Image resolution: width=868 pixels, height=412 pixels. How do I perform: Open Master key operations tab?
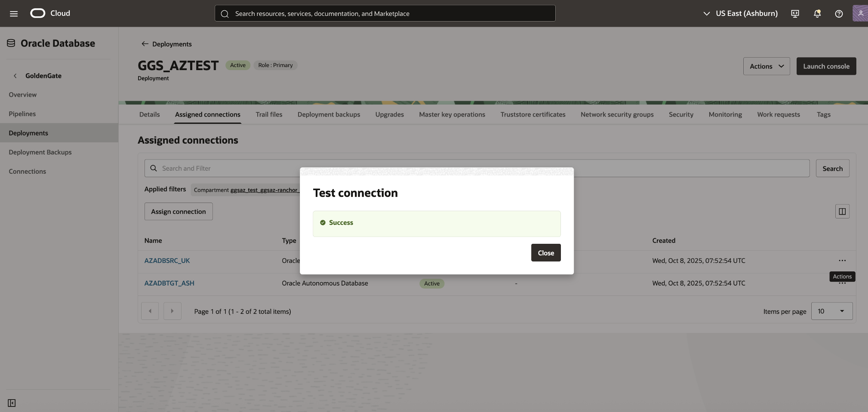(452, 114)
